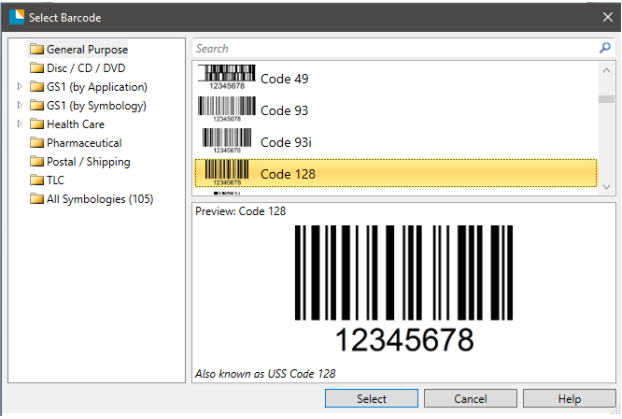Select the General Purpose category label
The image size is (622, 419).
[87, 50]
